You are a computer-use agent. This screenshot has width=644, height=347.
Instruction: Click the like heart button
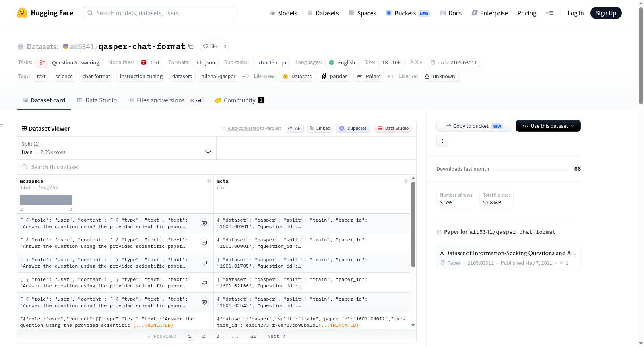[211, 46]
